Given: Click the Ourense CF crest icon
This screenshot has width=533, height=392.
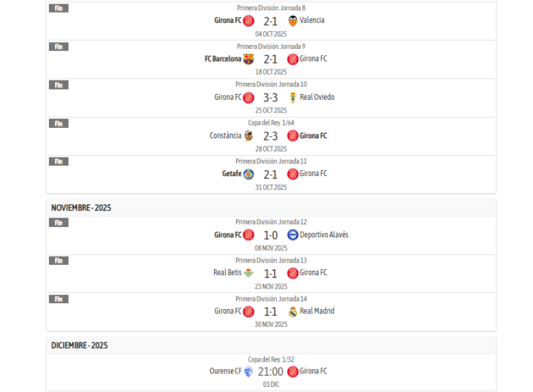Looking at the screenshot, I should click(249, 372).
